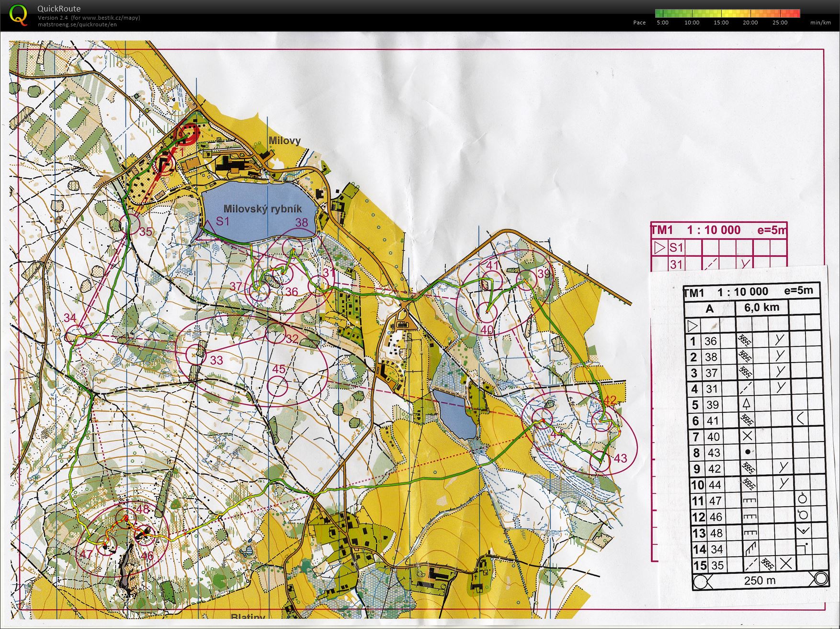The width and height of the screenshot is (840, 629).
Task: Click row 5 tree symbol for control 39
Action: tap(746, 404)
